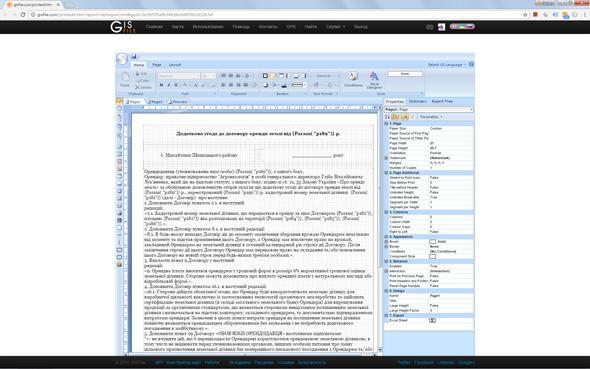
Task: Toggle the categorized view button in Properties
Action: (395, 117)
